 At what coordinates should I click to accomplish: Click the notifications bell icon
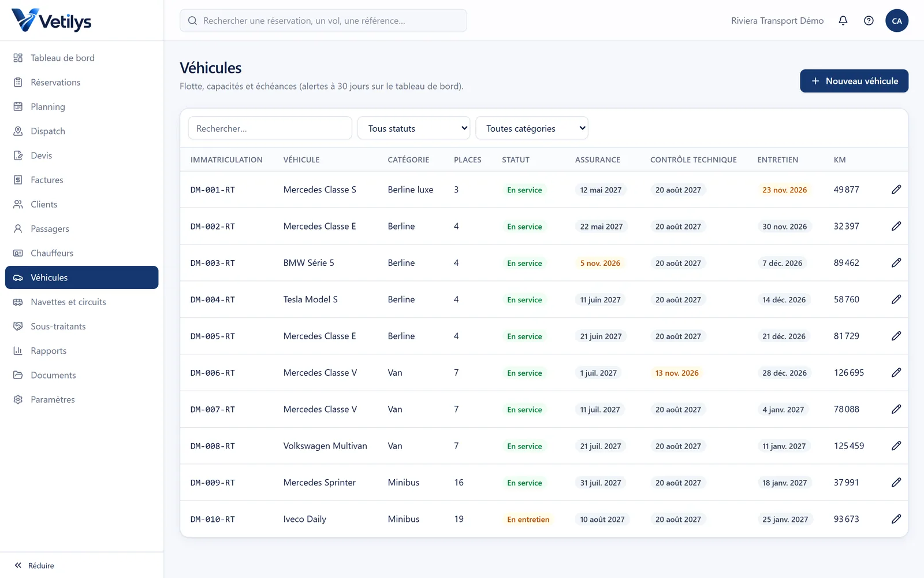tap(843, 21)
